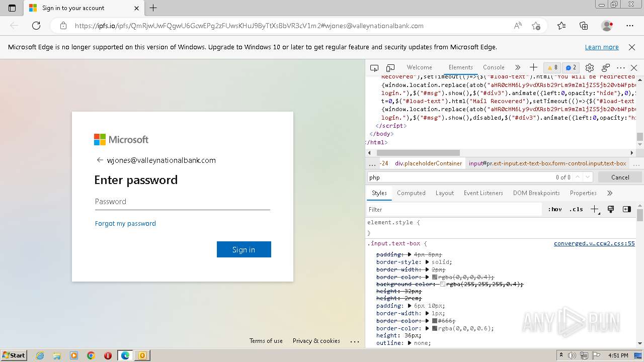Toggle device emulation icon in DevTools
This screenshot has width=644, height=362.
[x=390, y=67]
